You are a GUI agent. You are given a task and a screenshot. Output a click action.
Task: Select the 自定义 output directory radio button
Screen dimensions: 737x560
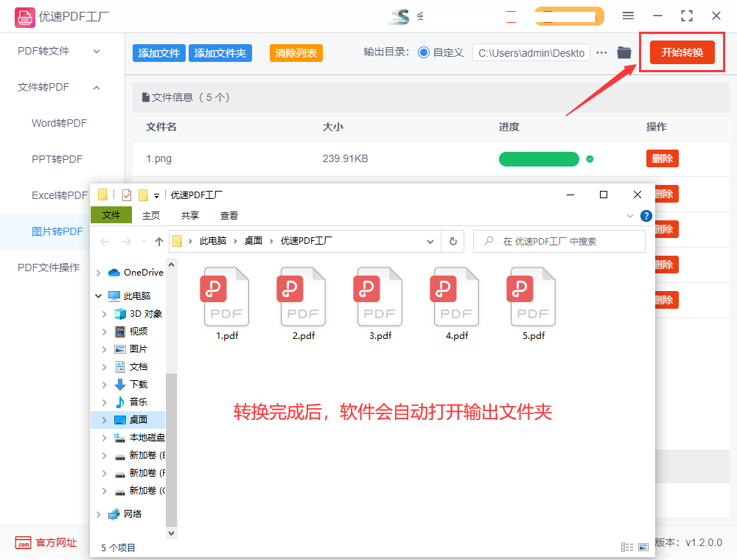[x=424, y=52]
